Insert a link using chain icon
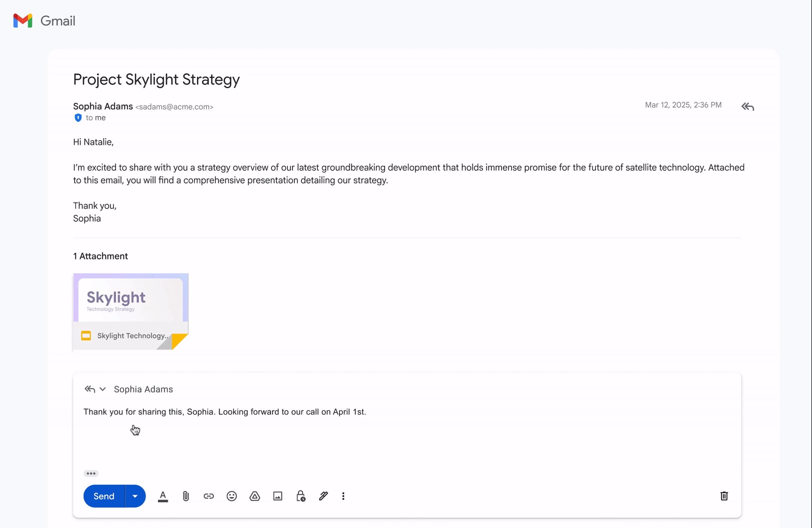The width and height of the screenshot is (812, 528). pyautogui.click(x=208, y=496)
